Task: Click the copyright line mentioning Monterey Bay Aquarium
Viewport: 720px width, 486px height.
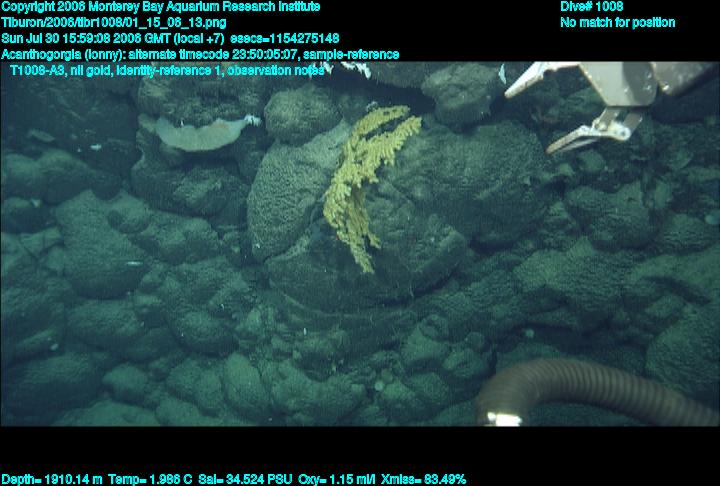Action: 161,7
